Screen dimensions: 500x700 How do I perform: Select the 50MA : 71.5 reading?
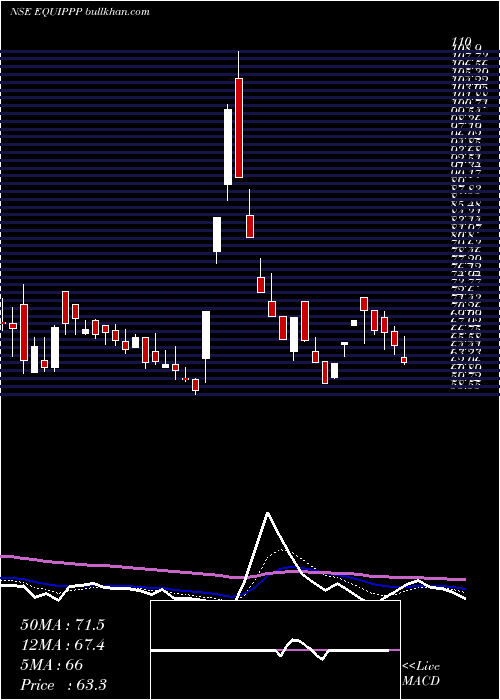(62, 625)
